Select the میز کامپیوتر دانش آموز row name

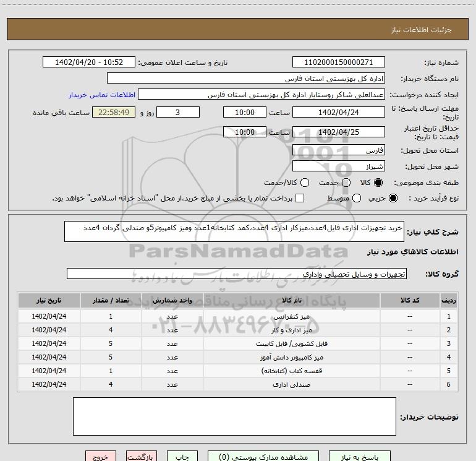click(x=291, y=358)
